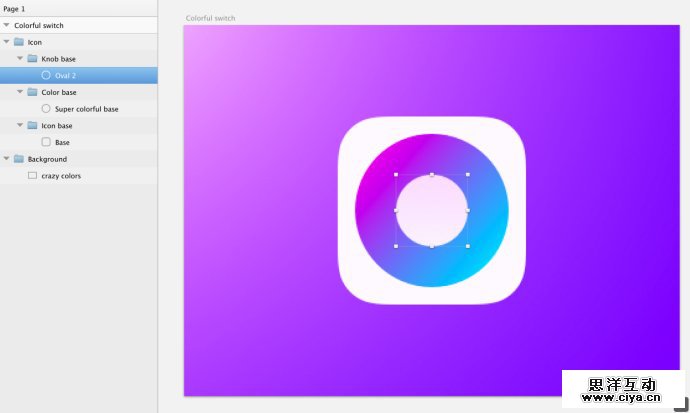Viewport: 690px width, 413px height.
Task: Select the Base layer name
Action: point(62,143)
